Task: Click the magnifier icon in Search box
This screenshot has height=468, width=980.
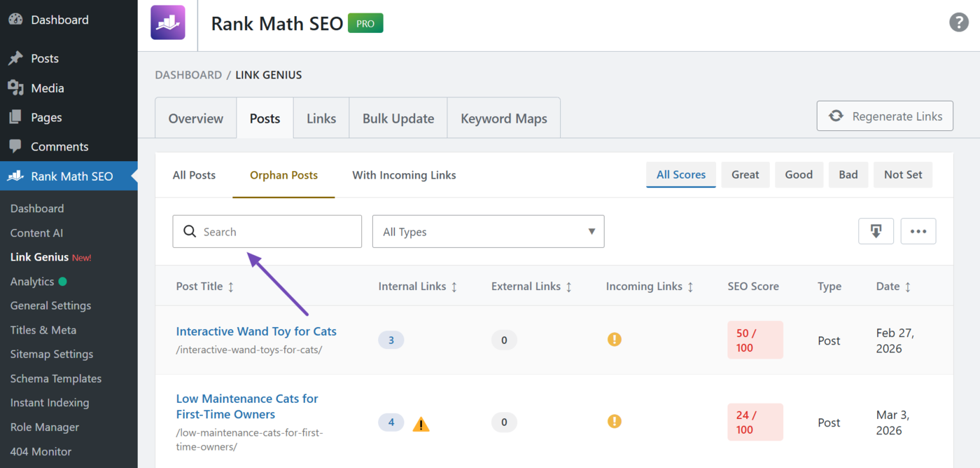Action: [189, 231]
